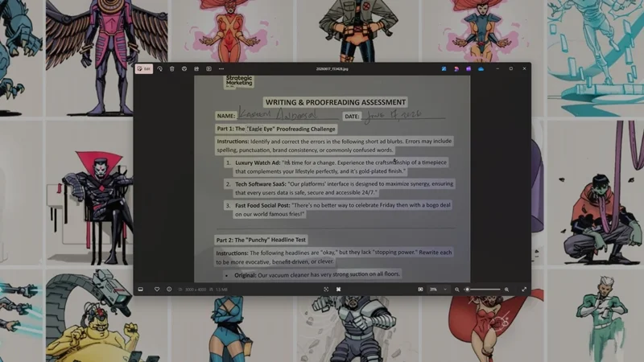The image size is (644, 362).
Task: Open Clipchamp purple icon in title bar
Action: pyautogui.click(x=469, y=69)
